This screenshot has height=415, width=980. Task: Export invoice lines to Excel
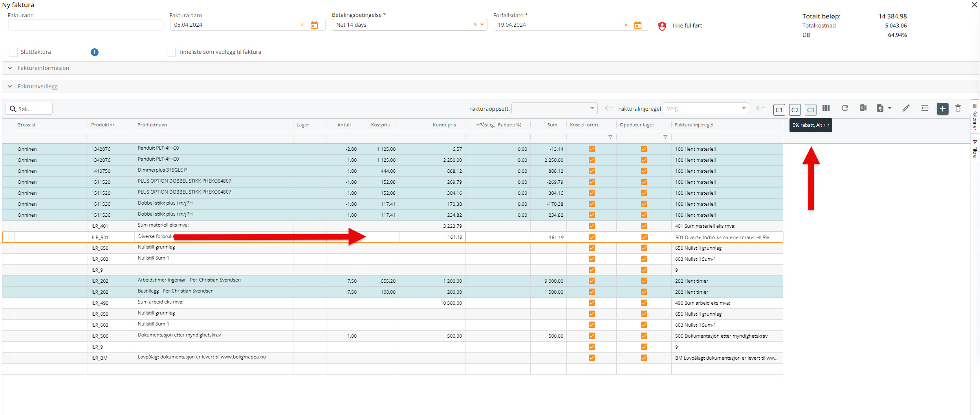tap(863, 108)
